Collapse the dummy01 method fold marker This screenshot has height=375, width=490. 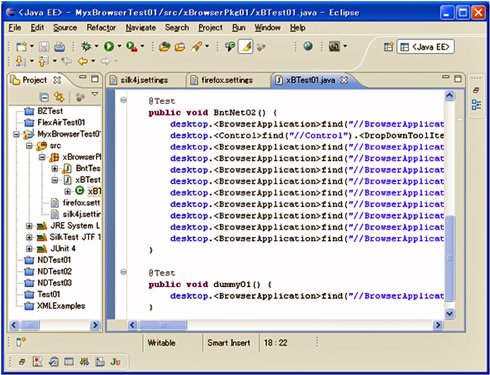(x=123, y=272)
